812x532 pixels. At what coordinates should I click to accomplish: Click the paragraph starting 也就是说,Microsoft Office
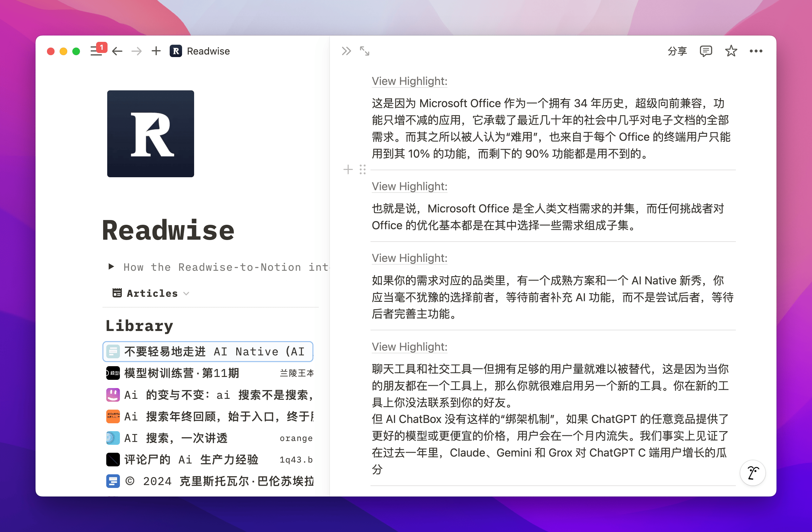tap(548, 217)
